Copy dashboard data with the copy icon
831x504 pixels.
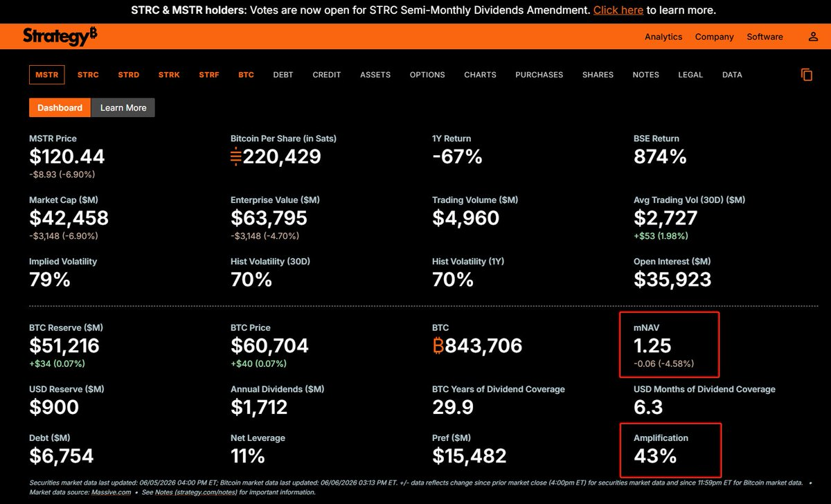[806, 75]
